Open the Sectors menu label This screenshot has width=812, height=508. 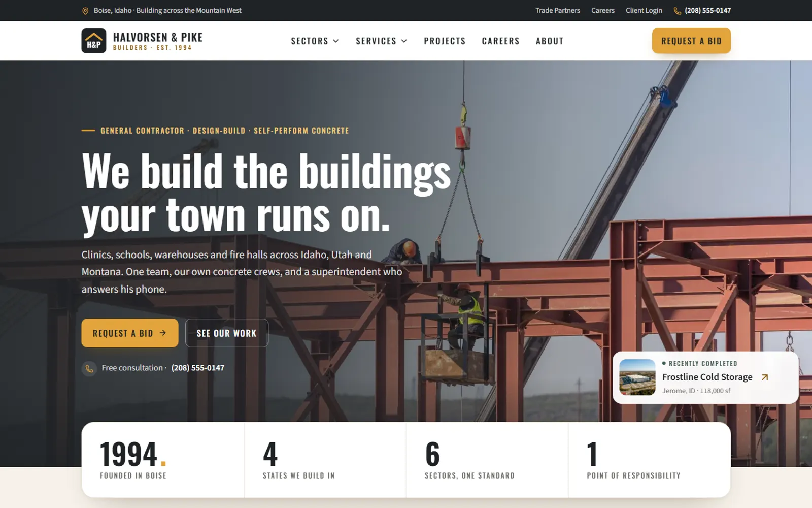click(310, 41)
